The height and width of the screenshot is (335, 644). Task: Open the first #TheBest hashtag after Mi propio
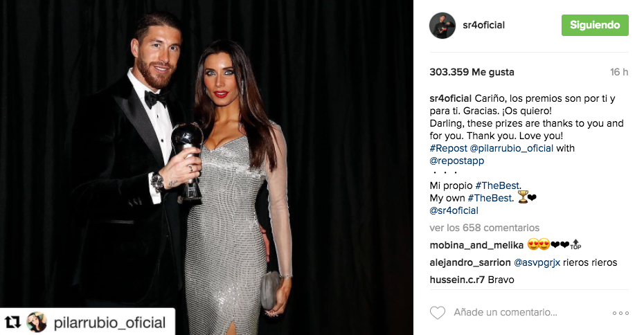coord(497,185)
